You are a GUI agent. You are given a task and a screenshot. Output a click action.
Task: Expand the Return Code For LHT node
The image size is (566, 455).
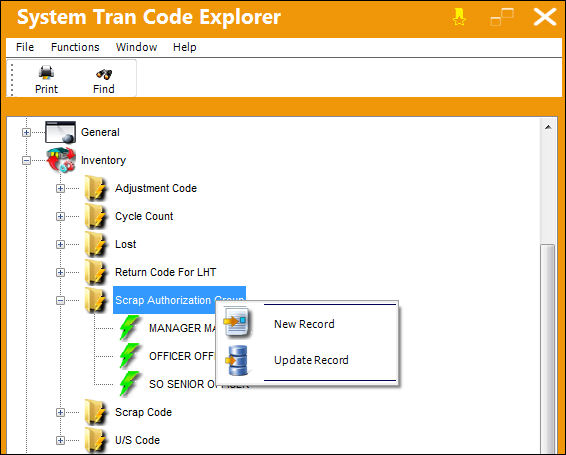(x=60, y=272)
